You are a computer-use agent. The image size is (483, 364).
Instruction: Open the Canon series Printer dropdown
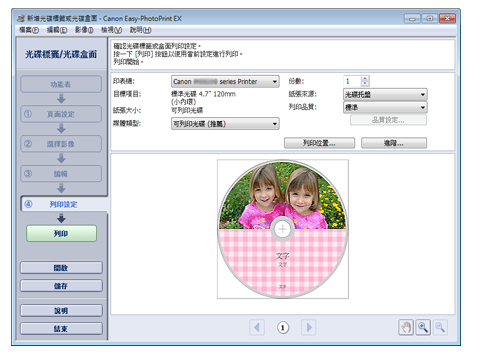tap(225, 82)
